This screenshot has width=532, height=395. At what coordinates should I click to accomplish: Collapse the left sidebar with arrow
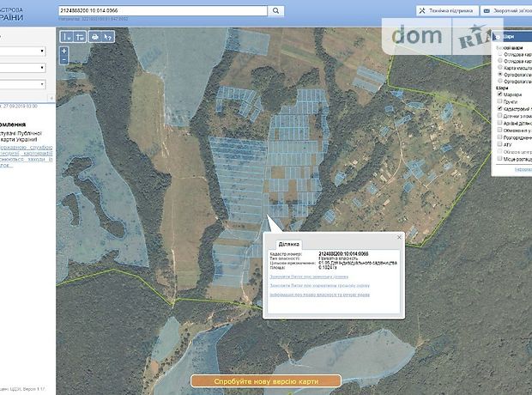pyautogui.click(x=51, y=98)
